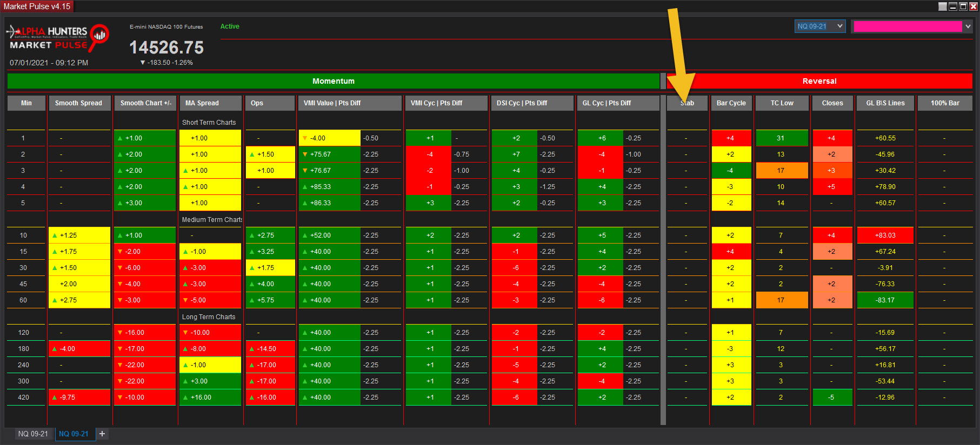Click the E-mini NASDAQ 100 Futures label
Screen dimensions: 980x445
pyautogui.click(x=166, y=26)
